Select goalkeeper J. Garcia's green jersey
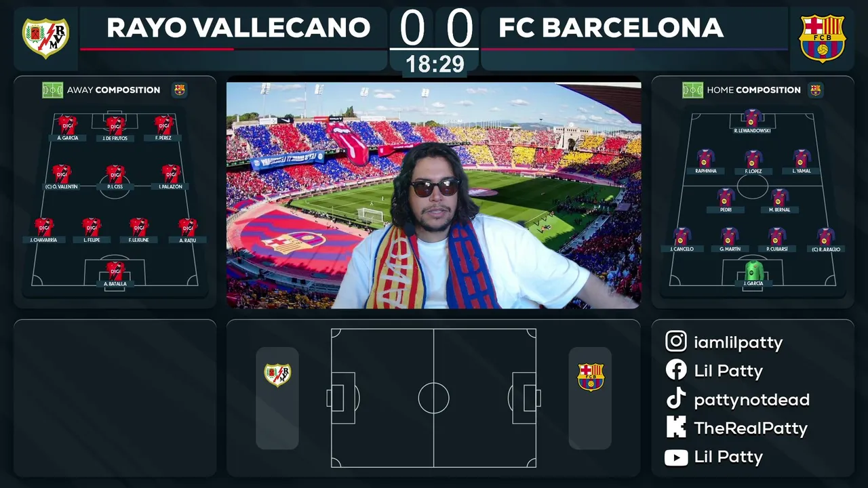 coord(753,270)
